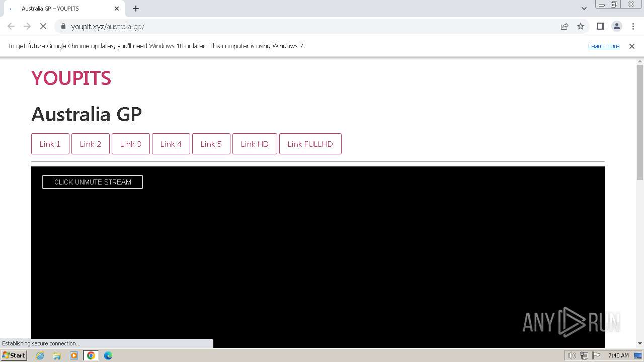
Task: Click the address bar URL
Action: point(108,27)
